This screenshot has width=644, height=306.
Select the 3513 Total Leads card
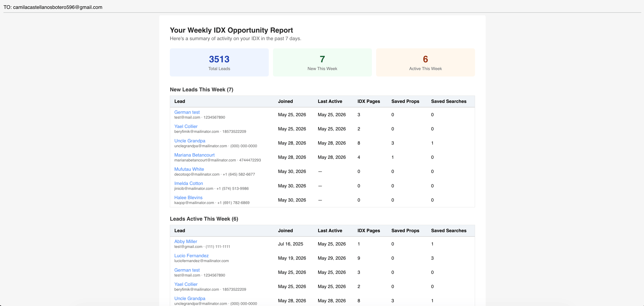[219, 63]
